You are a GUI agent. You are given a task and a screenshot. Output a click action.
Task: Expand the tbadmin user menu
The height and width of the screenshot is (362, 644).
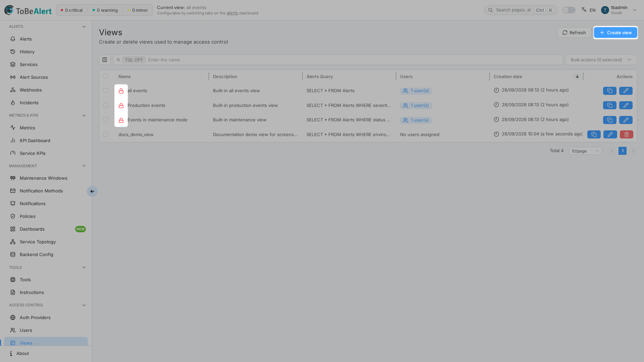click(619, 10)
